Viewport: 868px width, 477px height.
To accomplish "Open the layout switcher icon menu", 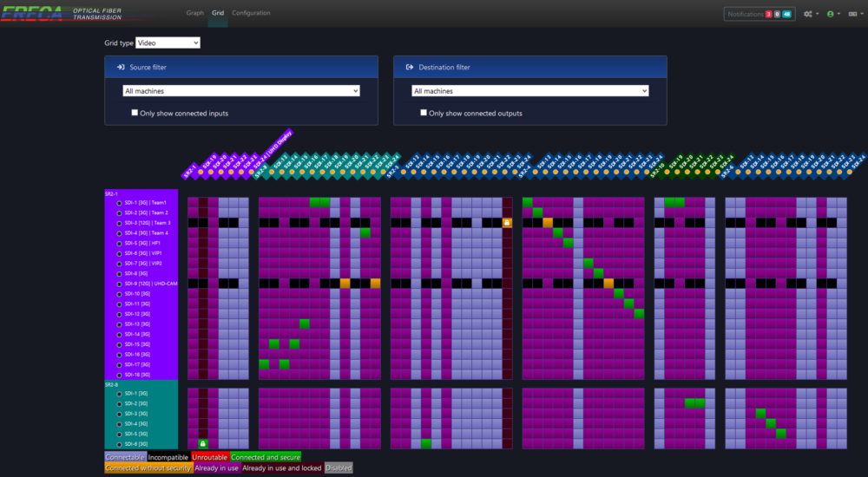I will point(853,14).
